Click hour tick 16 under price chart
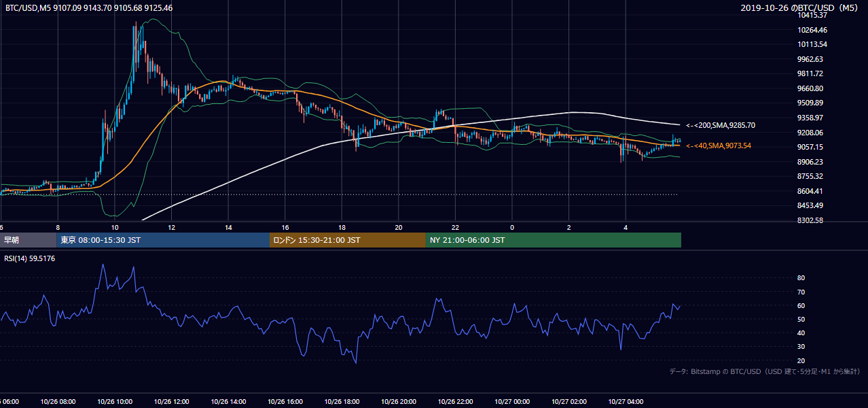This screenshot has width=868, height=408. [x=285, y=228]
